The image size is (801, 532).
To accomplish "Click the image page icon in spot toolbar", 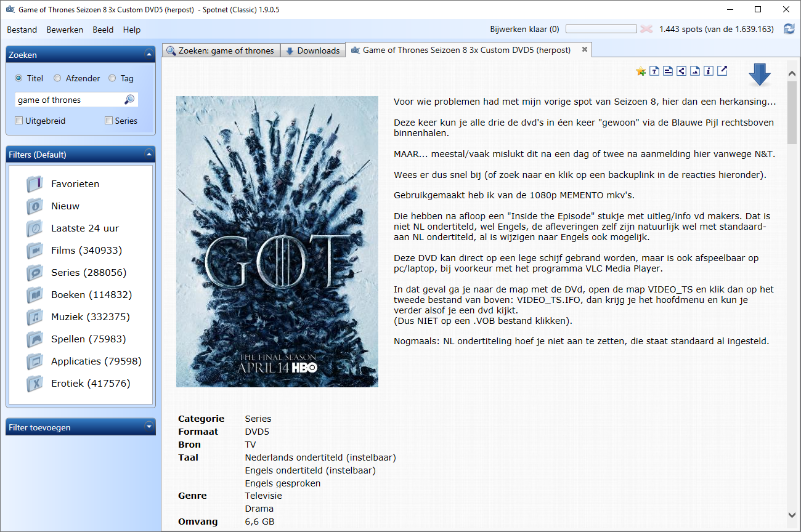I will (695, 71).
